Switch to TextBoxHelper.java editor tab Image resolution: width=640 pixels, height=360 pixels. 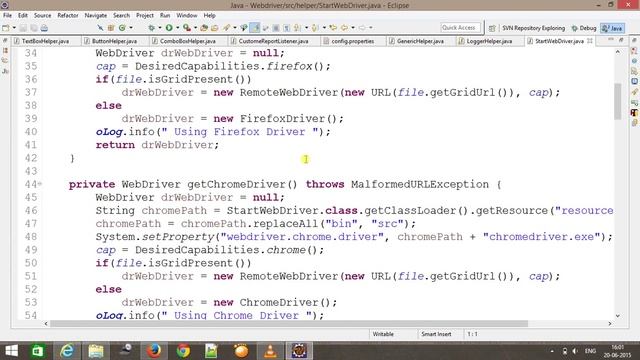(45, 41)
